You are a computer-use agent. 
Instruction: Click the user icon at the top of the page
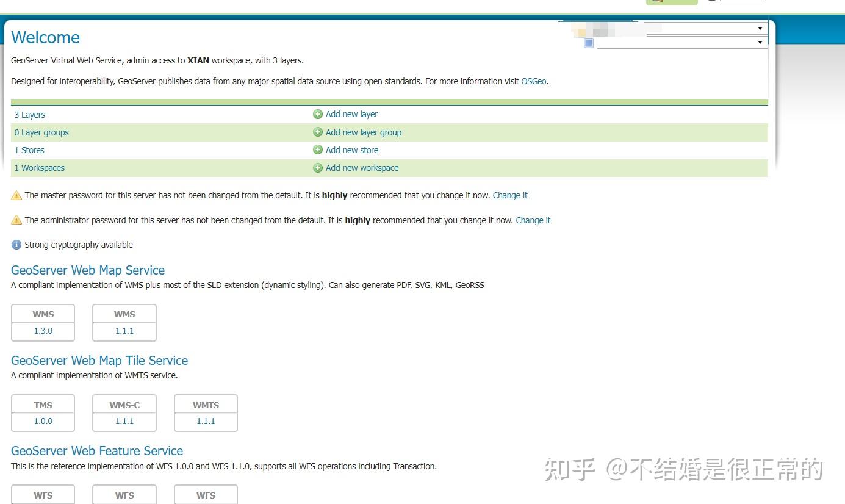tap(712, 2)
